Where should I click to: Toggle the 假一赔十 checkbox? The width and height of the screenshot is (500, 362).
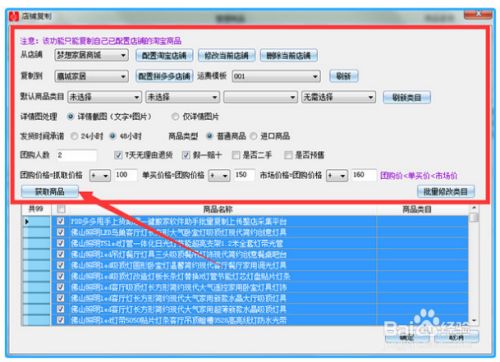[x=186, y=155]
